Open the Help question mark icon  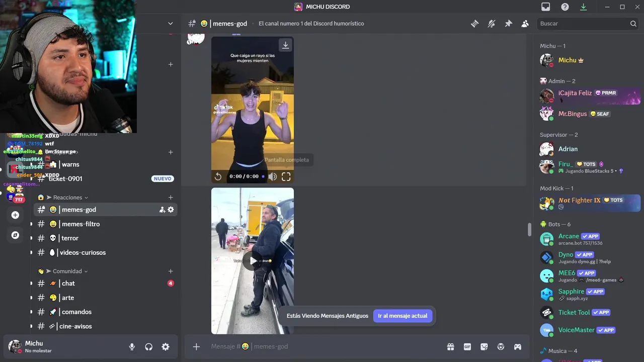click(565, 7)
